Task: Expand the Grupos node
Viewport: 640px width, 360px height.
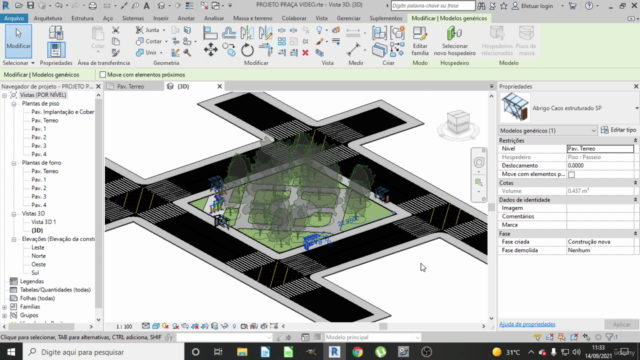Action: (x=4, y=316)
